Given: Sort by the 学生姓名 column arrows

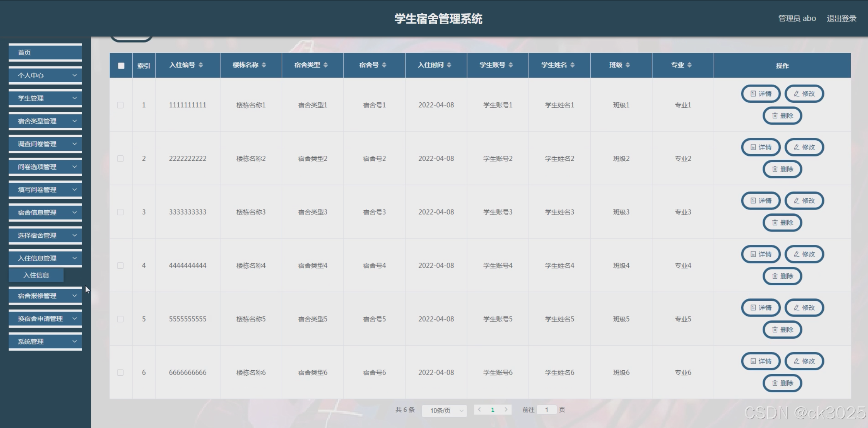Looking at the screenshot, I should coord(572,65).
